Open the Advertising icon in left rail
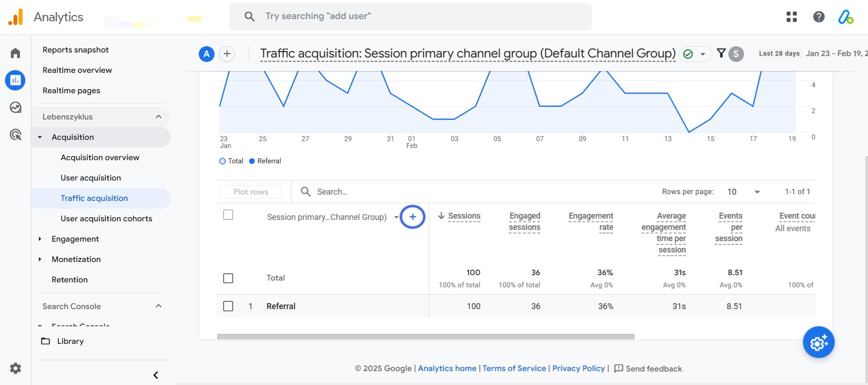This screenshot has height=385, width=868. tap(15, 134)
